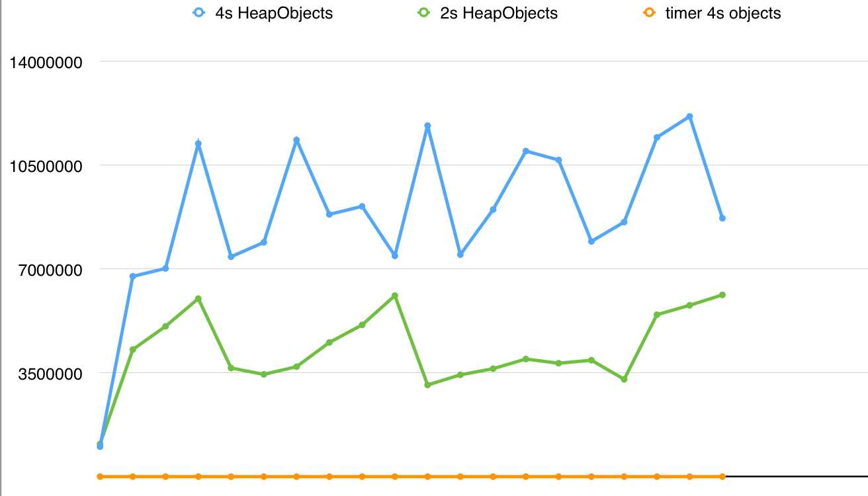Click the first data point of orange line
868x496 pixels.
click(100, 476)
